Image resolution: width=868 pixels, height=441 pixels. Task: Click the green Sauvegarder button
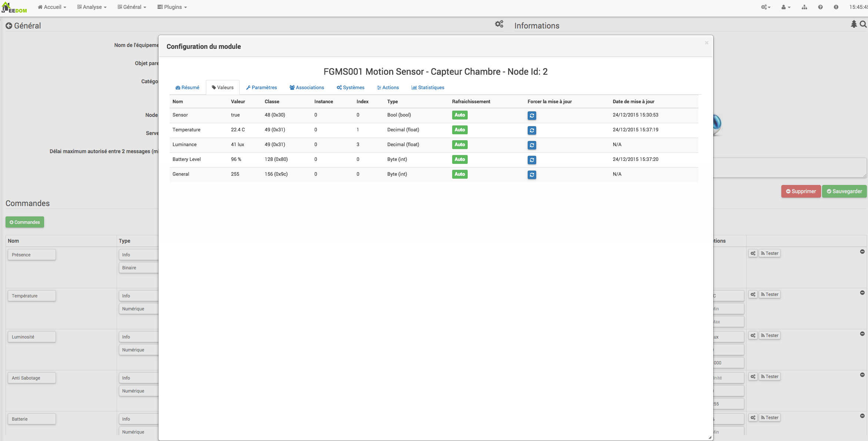click(x=844, y=191)
